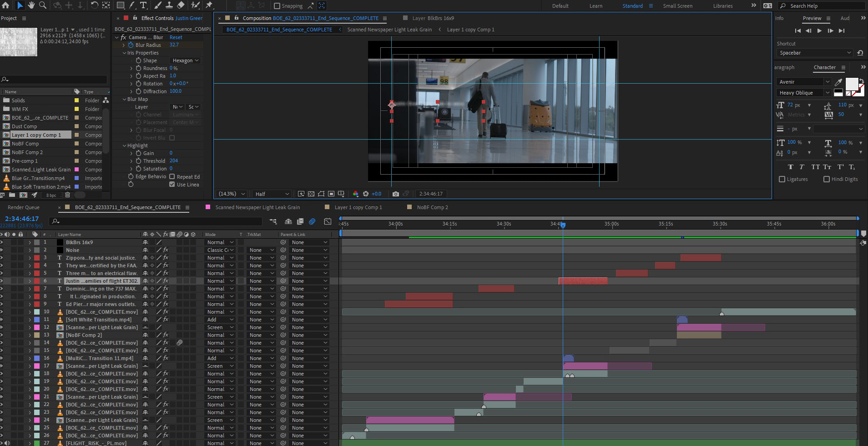Expand the Blur Radius property
This screenshot has height=446, width=868.
123,45
